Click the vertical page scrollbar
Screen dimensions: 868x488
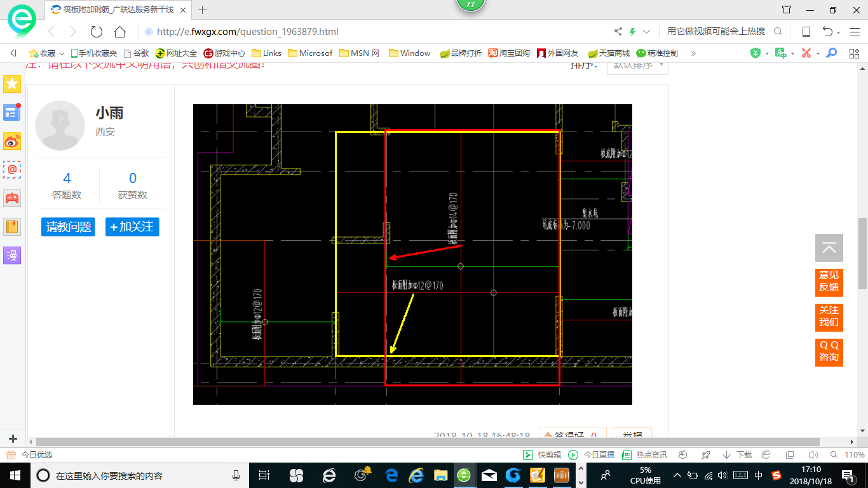(x=862, y=254)
